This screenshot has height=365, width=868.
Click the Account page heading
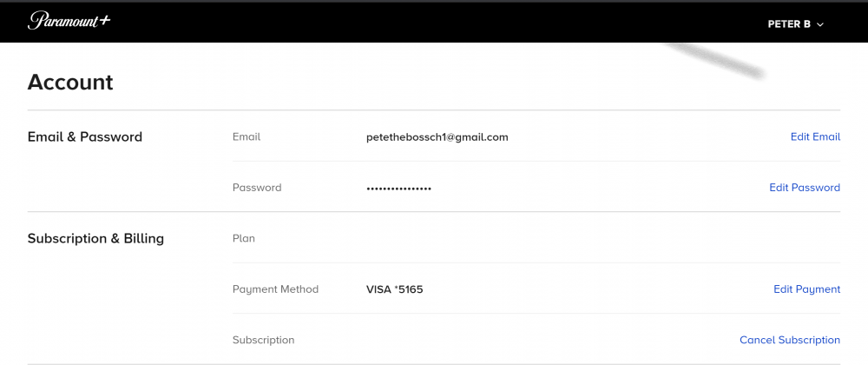(70, 83)
